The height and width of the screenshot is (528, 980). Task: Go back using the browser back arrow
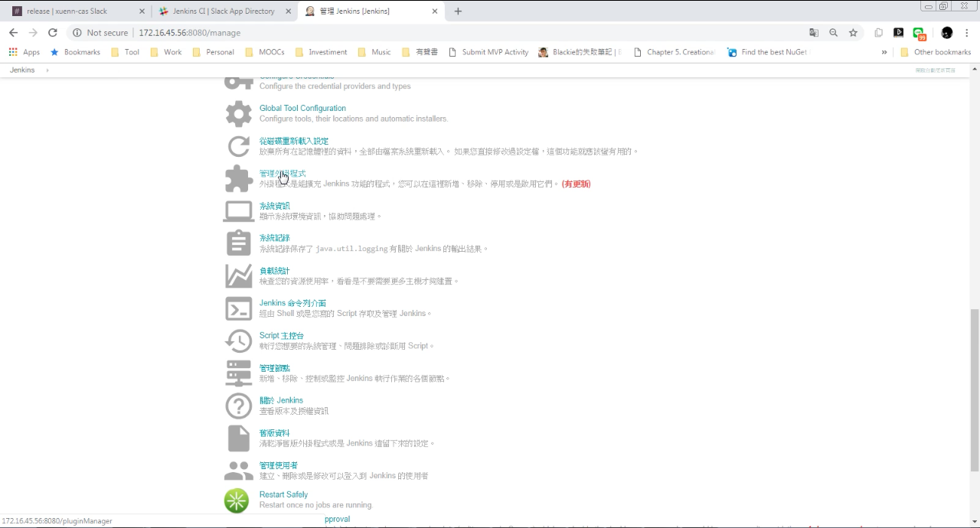pyautogui.click(x=13, y=33)
